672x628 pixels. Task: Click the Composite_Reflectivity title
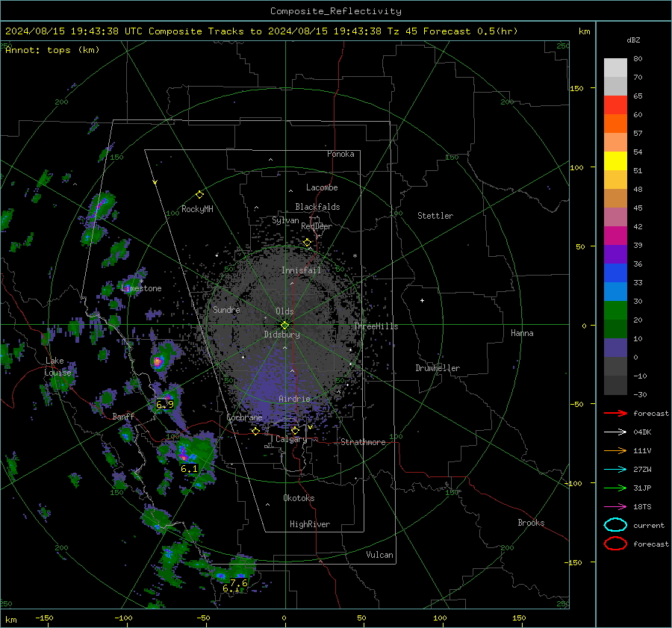[336, 11]
